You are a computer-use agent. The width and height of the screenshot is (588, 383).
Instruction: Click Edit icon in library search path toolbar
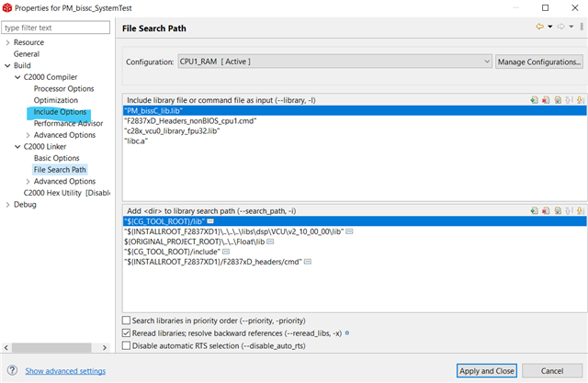[557, 210]
